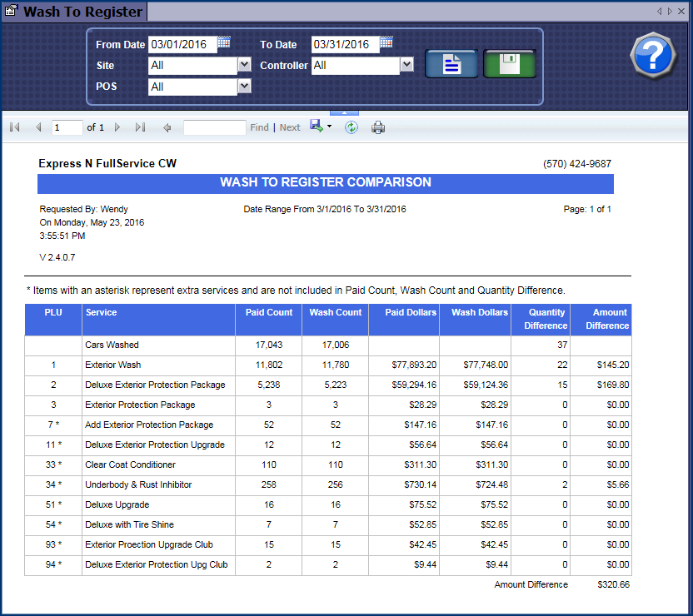Print the report using the printer icon
The image size is (693, 616).
point(378,127)
